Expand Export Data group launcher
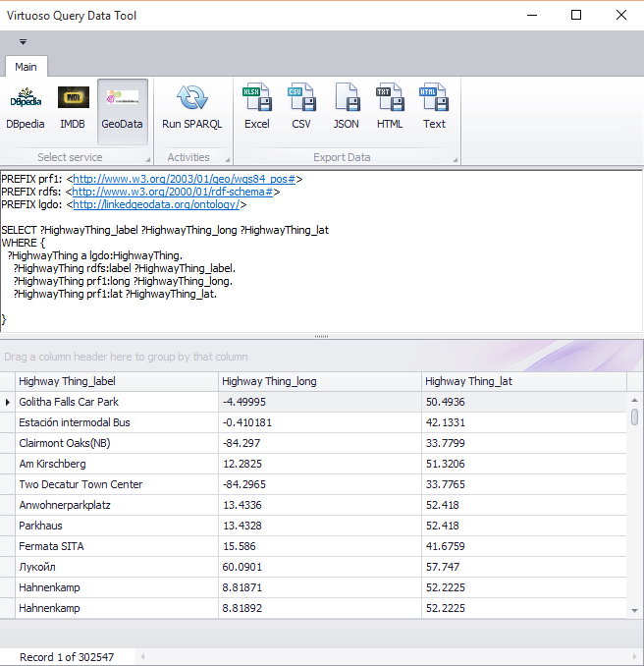Screen dimensions: 644x666 point(455,160)
